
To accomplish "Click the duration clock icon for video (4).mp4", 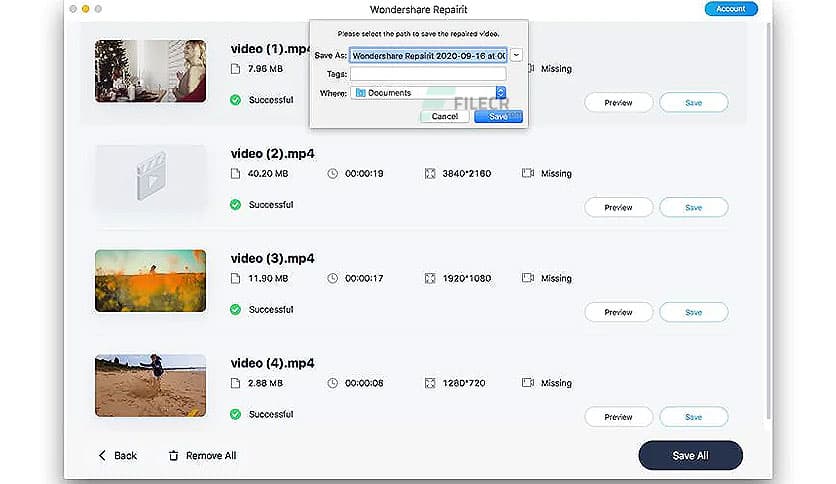I will tap(333, 383).
